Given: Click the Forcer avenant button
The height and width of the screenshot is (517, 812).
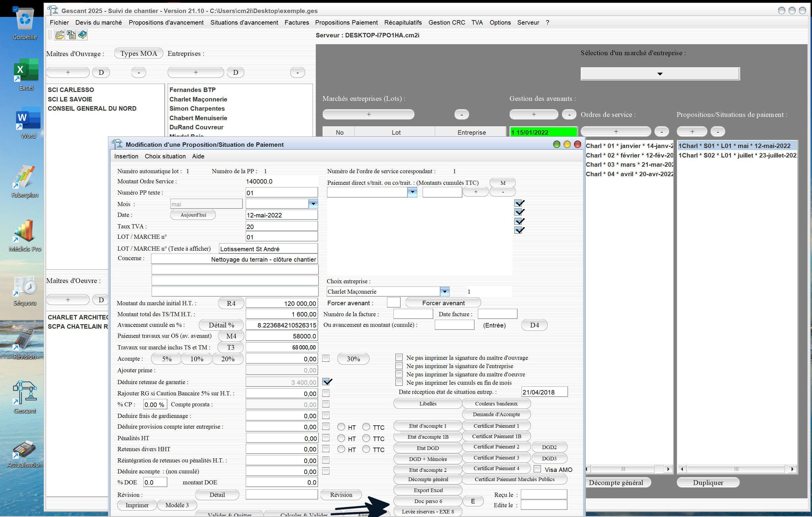Looking at the screenshot, I should (x=443, y=303).
